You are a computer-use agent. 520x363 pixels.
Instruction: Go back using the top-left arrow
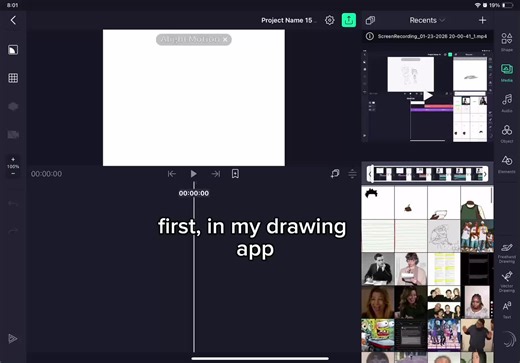click(x=13, y=20)
